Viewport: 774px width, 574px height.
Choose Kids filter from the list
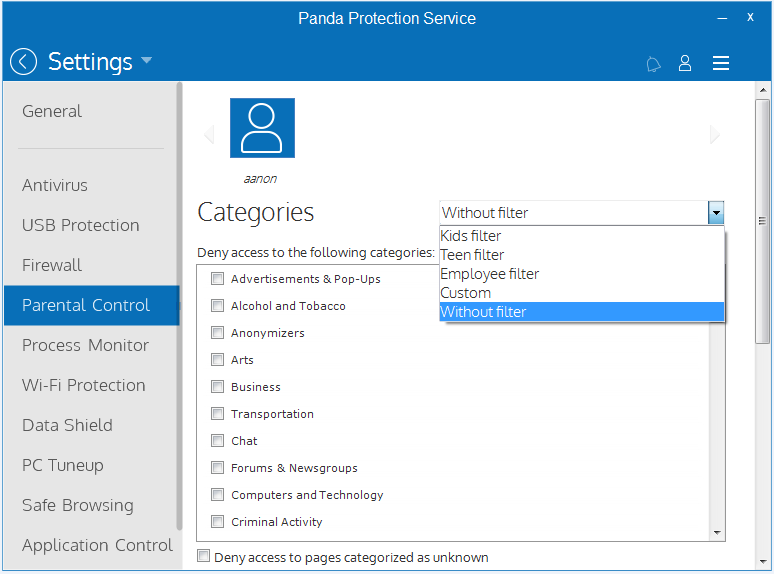(581, 236)
